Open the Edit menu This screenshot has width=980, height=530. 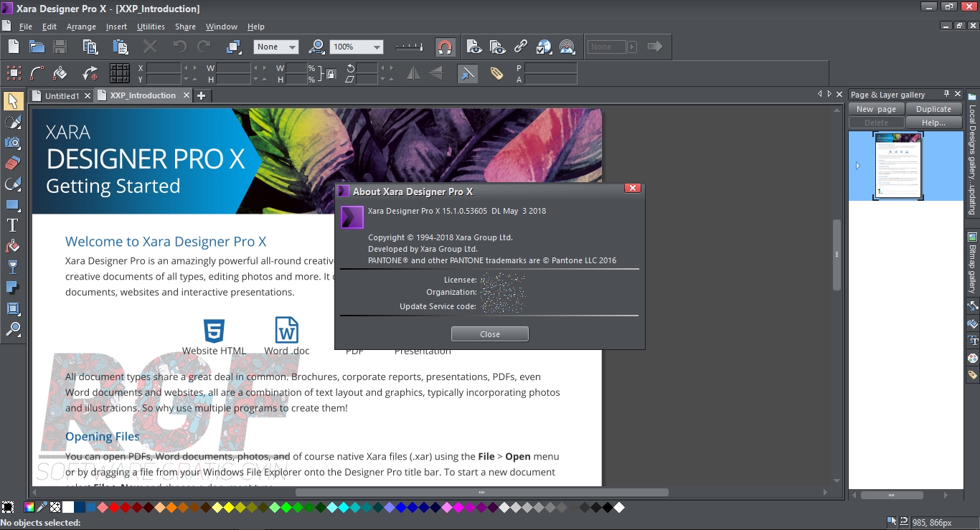click(x=50, y=27)
